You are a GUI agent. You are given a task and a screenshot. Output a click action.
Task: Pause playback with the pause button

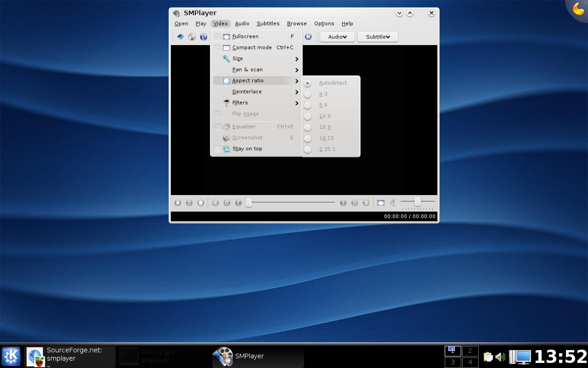189,203
